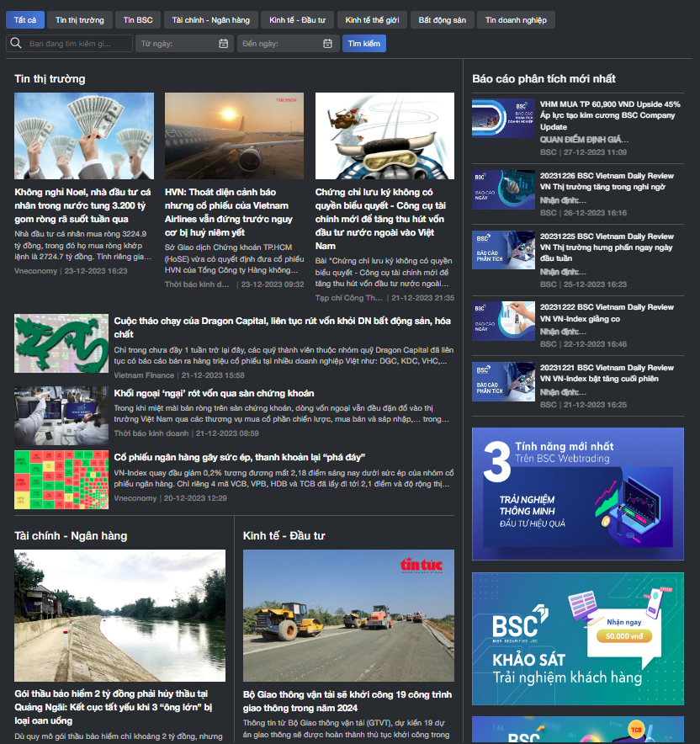Click the BSC 25-12-2023 16:23 timestamp
The image size is (700, 744).
click(x=583, y=284)
